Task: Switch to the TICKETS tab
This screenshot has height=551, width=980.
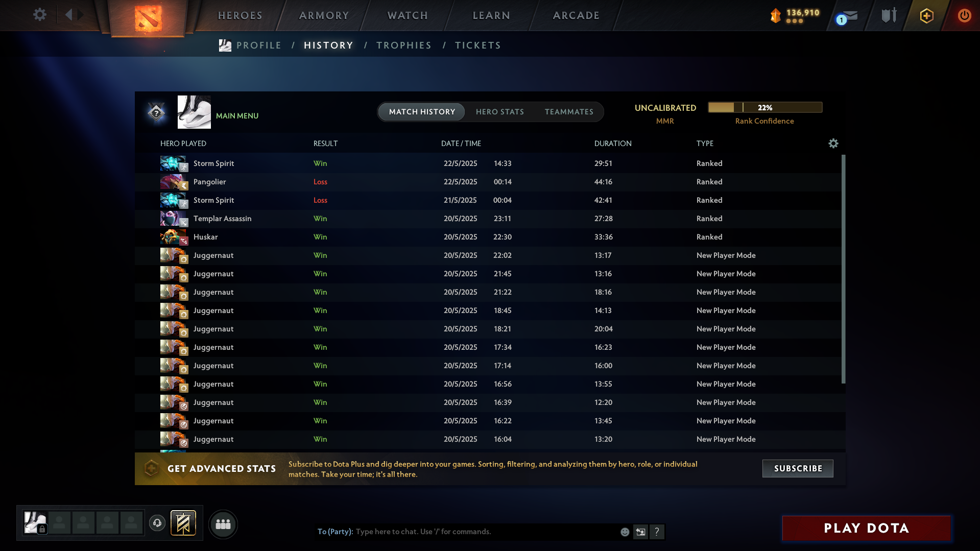Action: [478, 45]
